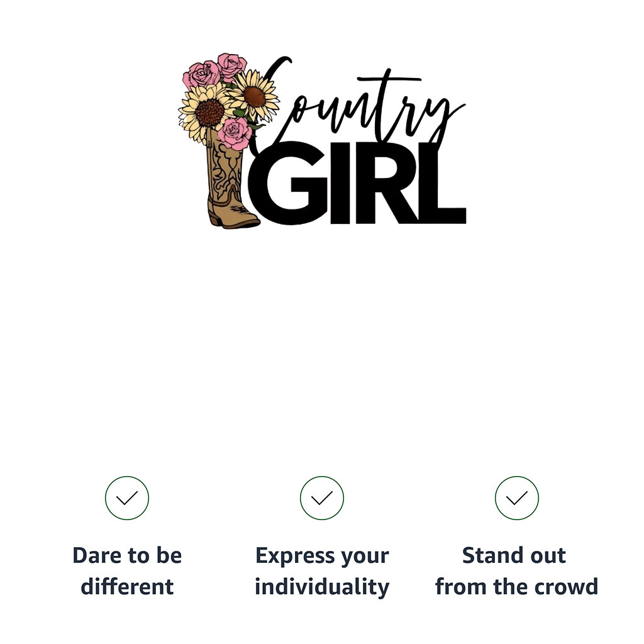
Task: Click the Dare to be text line
Action: 127,556
